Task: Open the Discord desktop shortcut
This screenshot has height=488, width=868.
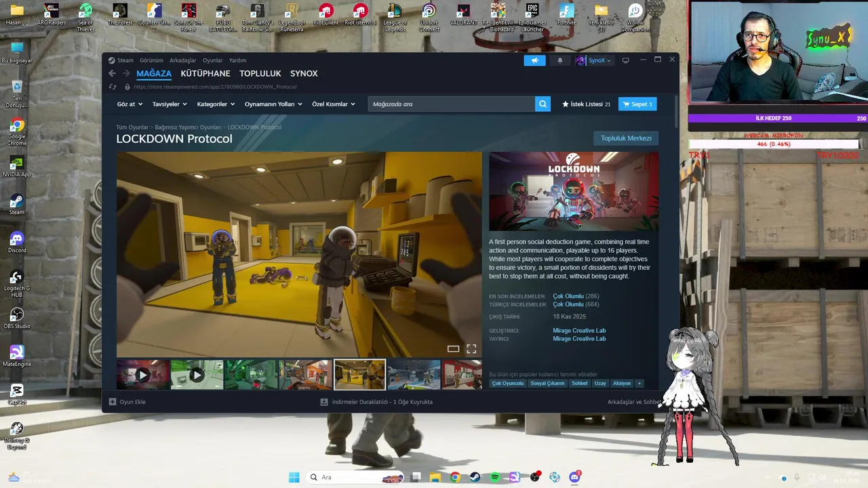Action: pyautogui.click(x=17, y=242)
